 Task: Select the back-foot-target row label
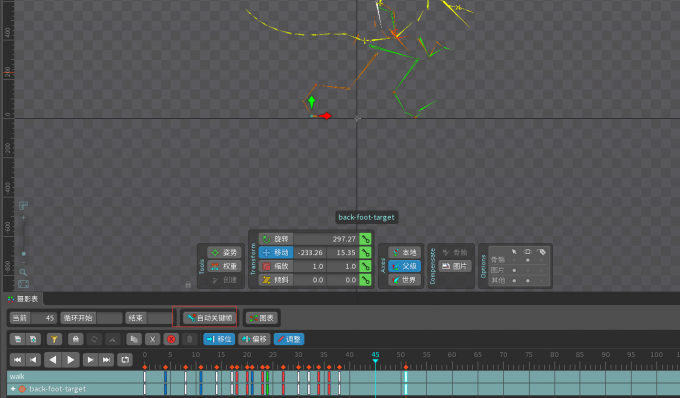[57, 389]
